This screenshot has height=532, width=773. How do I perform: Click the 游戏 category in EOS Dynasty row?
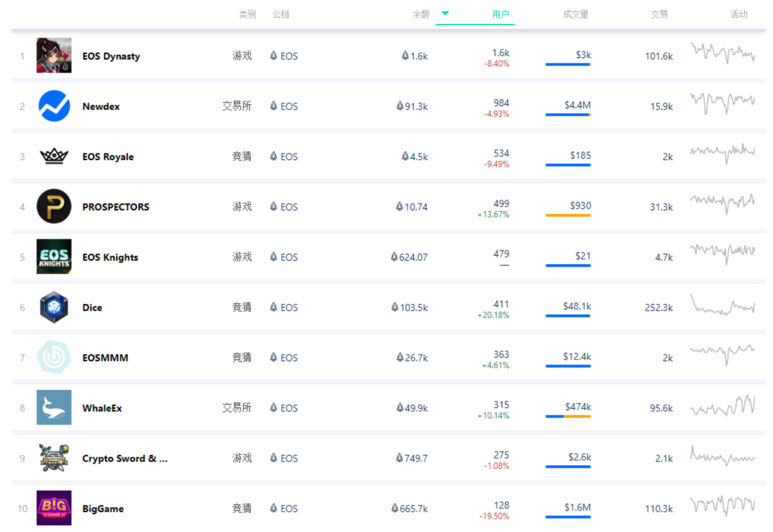242,56
